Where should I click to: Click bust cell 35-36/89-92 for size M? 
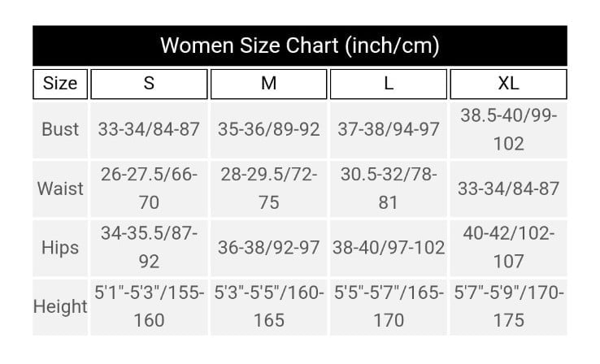coord(268,130)
